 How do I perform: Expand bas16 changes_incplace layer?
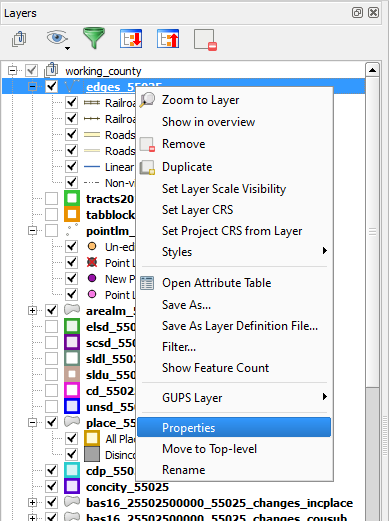(32, 502)
